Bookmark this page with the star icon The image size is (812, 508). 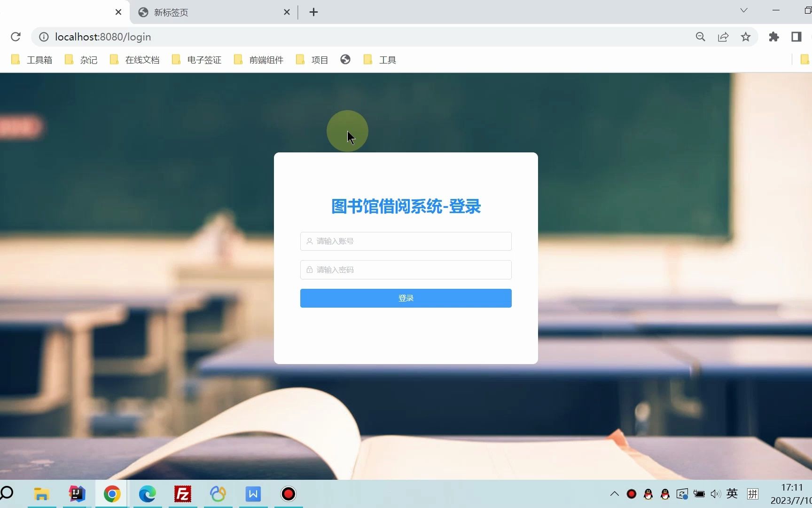[x=745, y=37]
